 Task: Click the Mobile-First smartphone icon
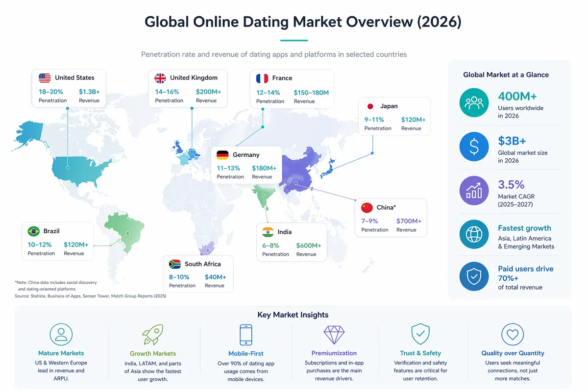[246, 335]
